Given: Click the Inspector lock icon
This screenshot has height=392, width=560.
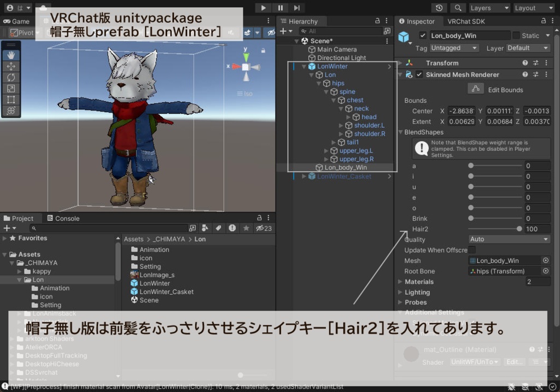Looking at the screenshot, I should pyautogui.click(x=543, y=21).
